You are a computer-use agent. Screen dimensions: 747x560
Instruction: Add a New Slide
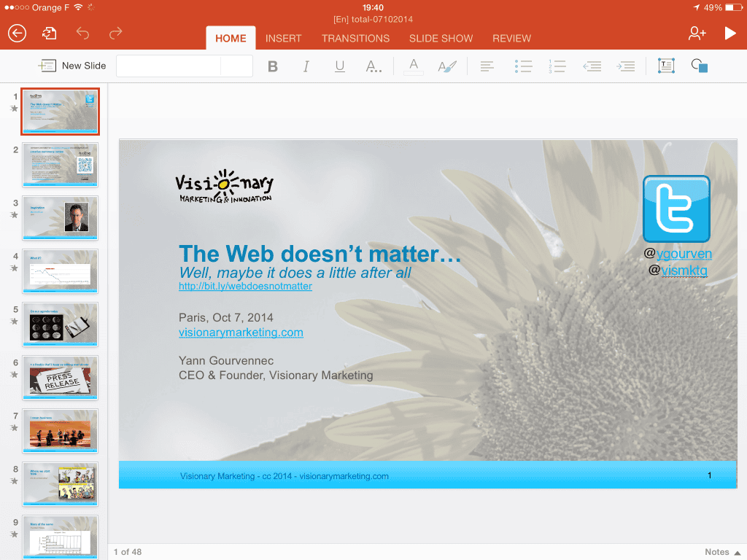tap(72, 66)
